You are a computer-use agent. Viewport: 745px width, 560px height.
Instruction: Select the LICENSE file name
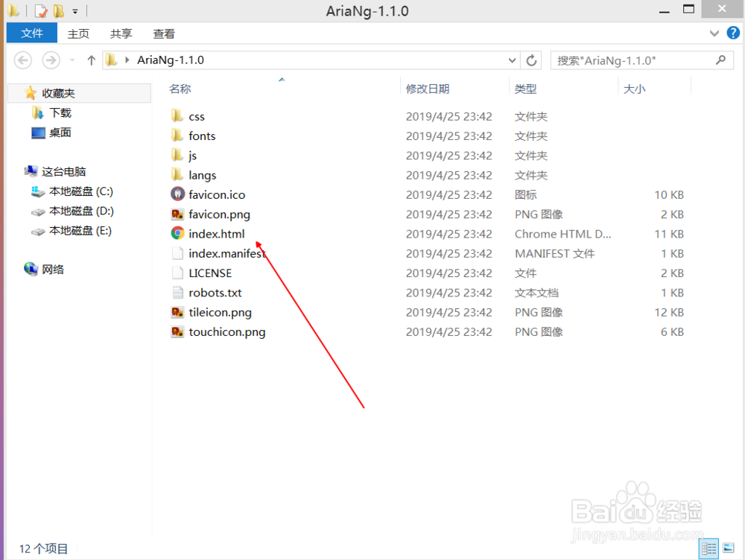tap(210, 273)
